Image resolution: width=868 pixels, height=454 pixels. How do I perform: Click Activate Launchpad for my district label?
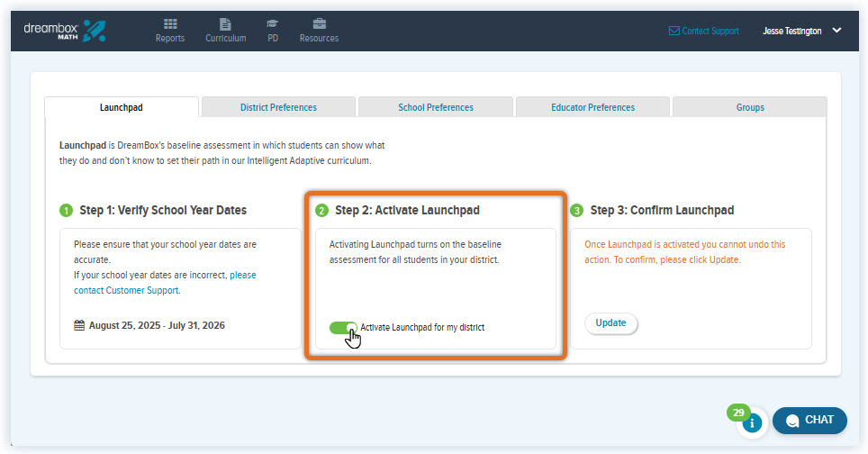422,327
